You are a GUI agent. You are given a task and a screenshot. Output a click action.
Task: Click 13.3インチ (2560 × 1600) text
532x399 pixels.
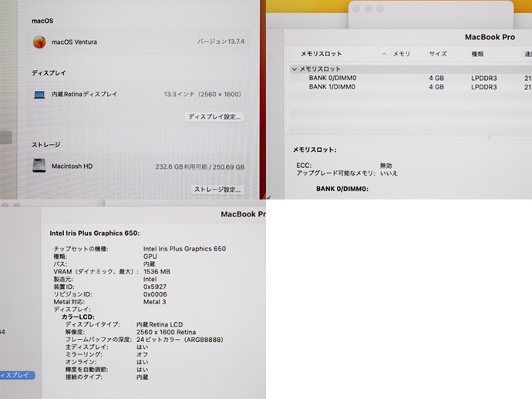pos(203,94)
